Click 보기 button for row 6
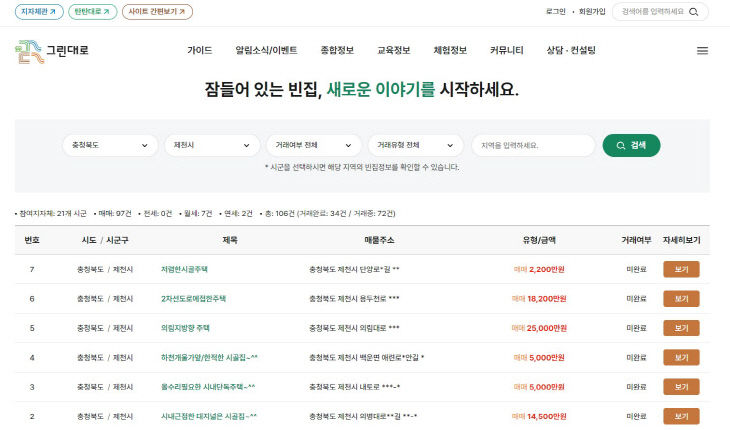The height and width of the screenshot is (430, 730). 681,299
